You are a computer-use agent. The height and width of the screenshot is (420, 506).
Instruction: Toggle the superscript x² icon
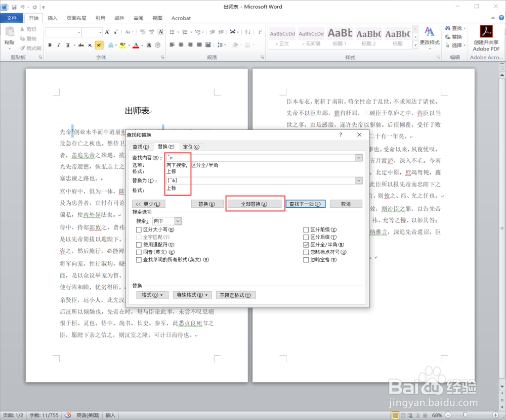coord(99,44)
